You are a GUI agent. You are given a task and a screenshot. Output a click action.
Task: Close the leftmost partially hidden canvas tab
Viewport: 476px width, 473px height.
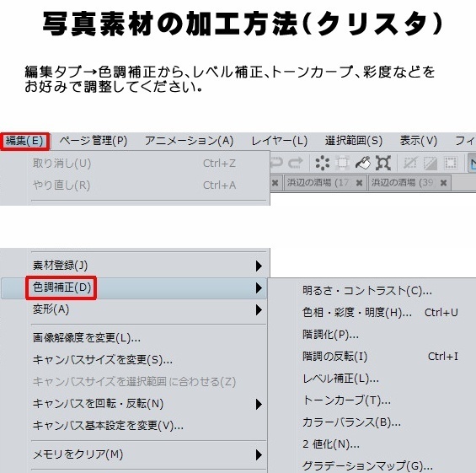(x=275, y=183)
